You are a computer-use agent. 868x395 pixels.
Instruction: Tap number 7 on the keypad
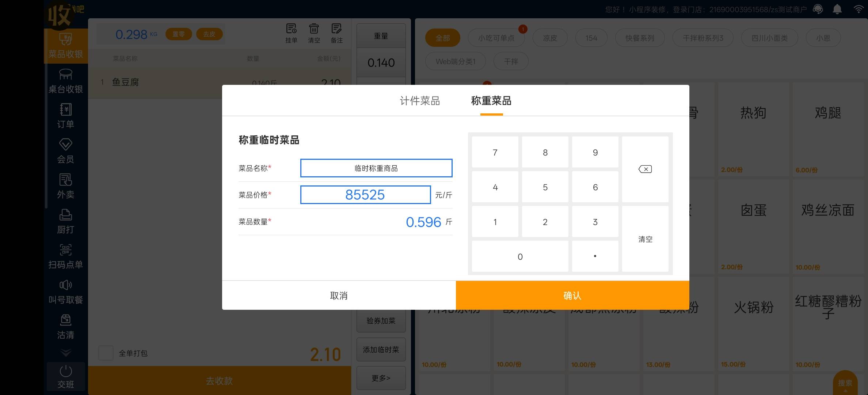click(x=495, y=152)
